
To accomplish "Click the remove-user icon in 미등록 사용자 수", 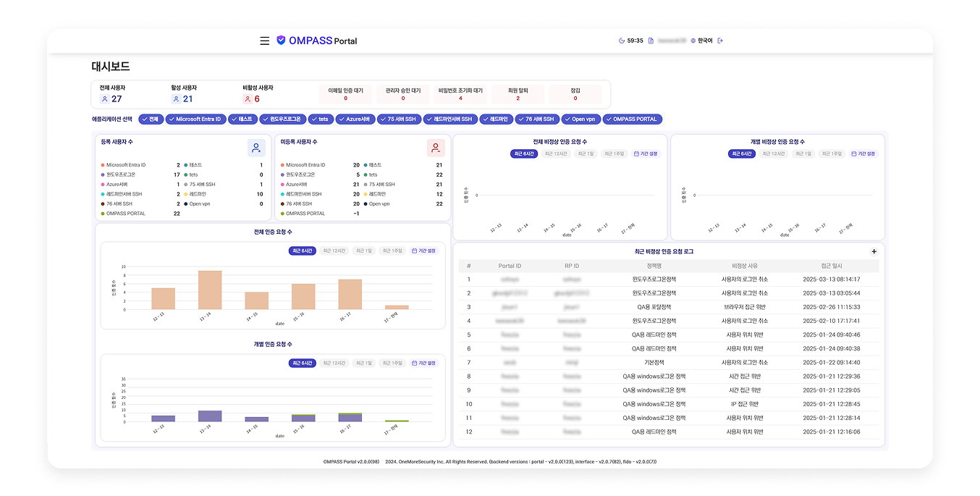I will (436, 148).
